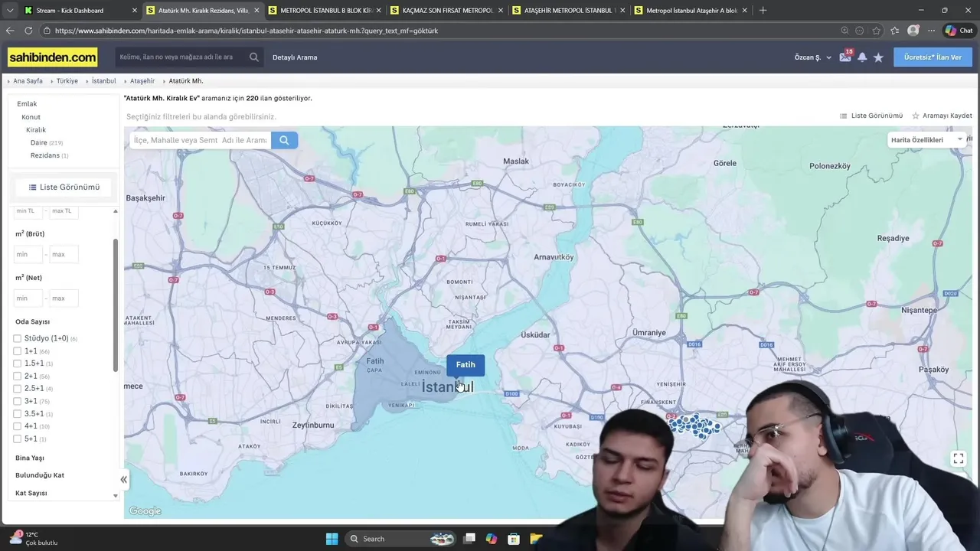Click the listing cluster markers near Ataşehir
The image size is (980, 551).
pyautogui.click(x=694, y=425)
